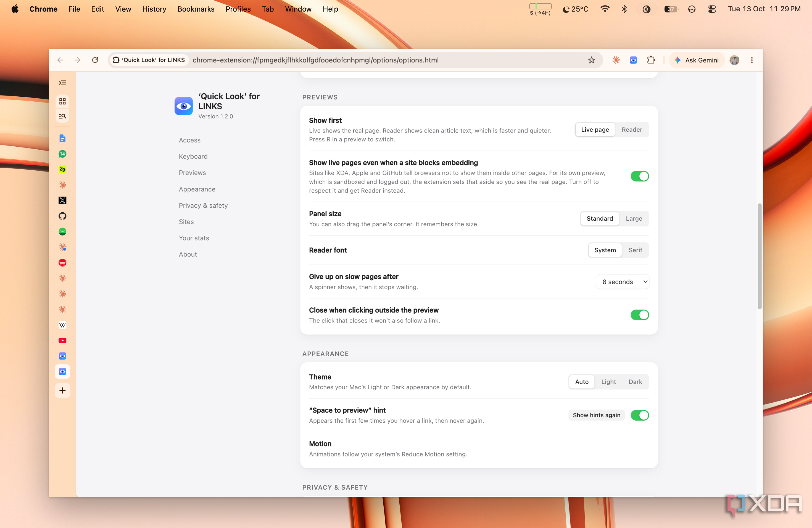Click the Quick Look eye extension icon in toolbar
The height and width of the screenshot is (528, 812).
click(633, 60)
